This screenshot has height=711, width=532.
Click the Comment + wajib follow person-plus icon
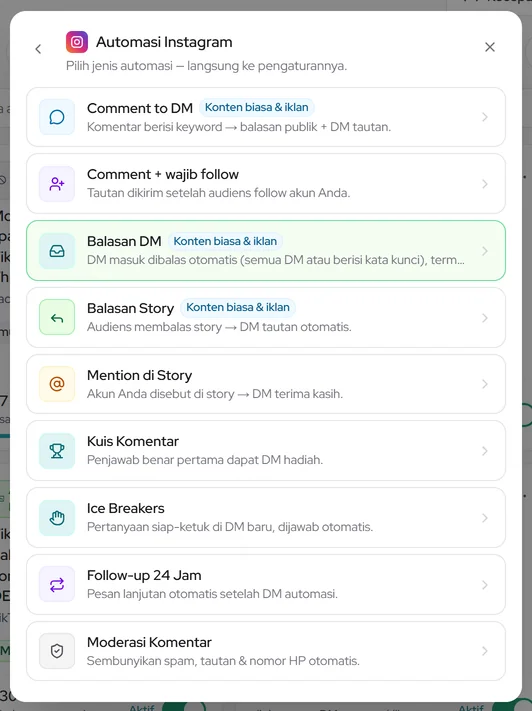tap(57, 184)
